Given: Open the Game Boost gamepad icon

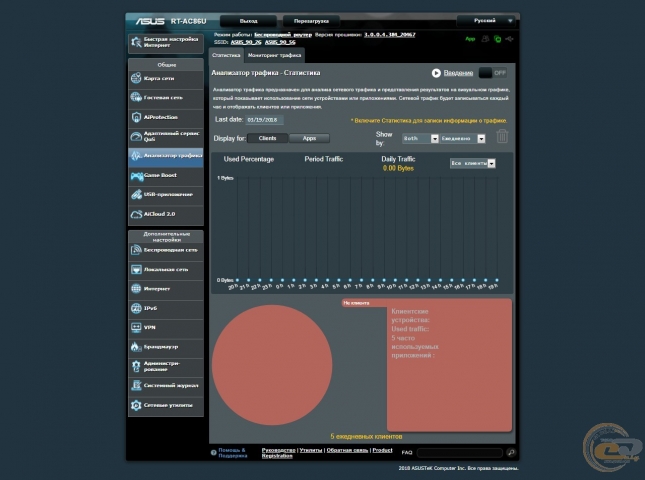Looking at the screenshot, I should [136, 175].
